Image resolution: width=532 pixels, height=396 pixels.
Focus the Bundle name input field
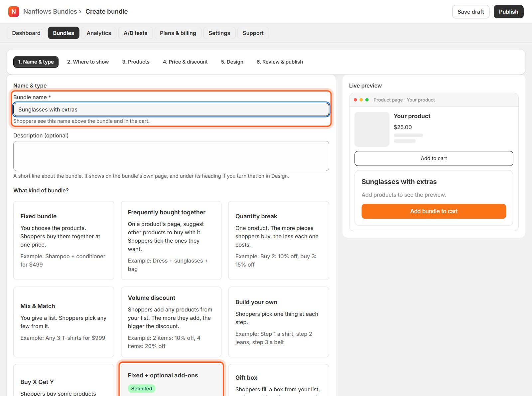pos(171,109)
